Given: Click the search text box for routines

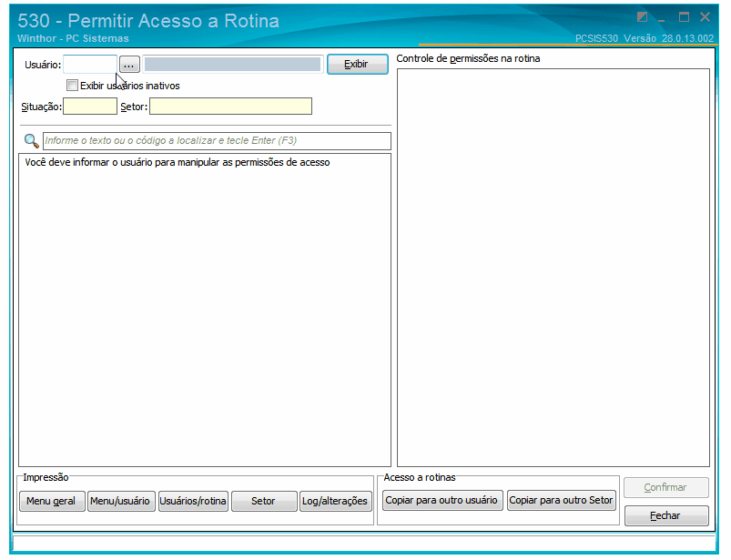Looking at the screenshot, I should point(217,141).
